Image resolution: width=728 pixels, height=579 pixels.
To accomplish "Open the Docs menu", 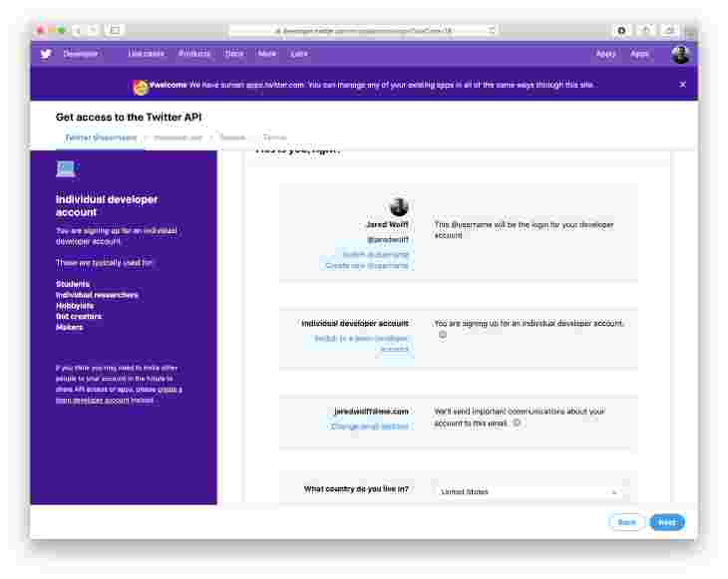I will pos(234,54).
